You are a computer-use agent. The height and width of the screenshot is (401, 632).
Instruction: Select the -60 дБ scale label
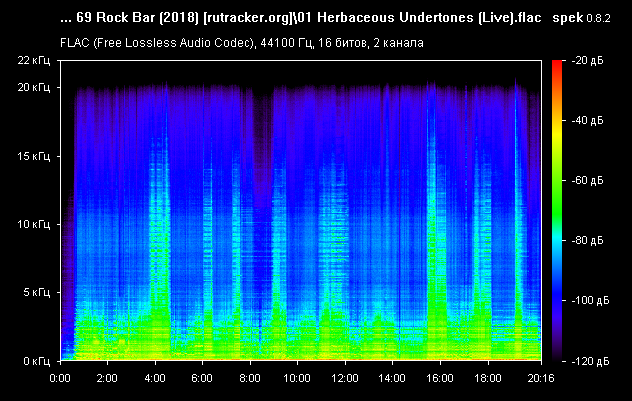point(587,181)
